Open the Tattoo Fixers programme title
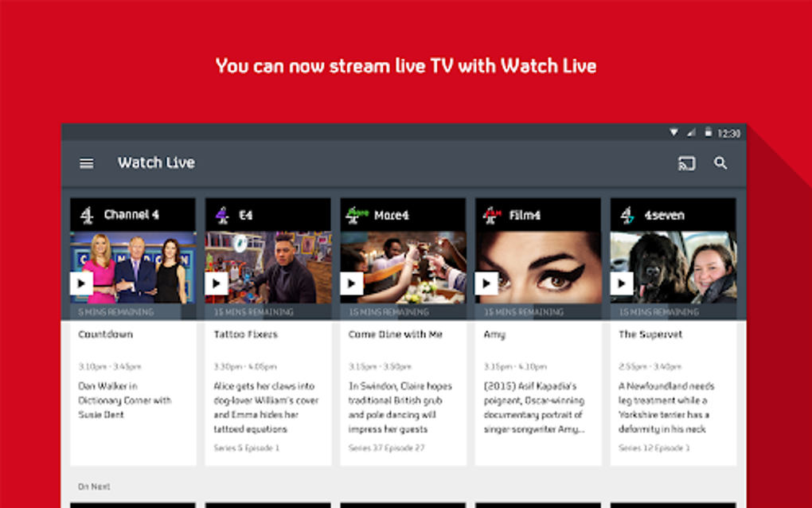The image size is (812, 508). tap(246, 334)
